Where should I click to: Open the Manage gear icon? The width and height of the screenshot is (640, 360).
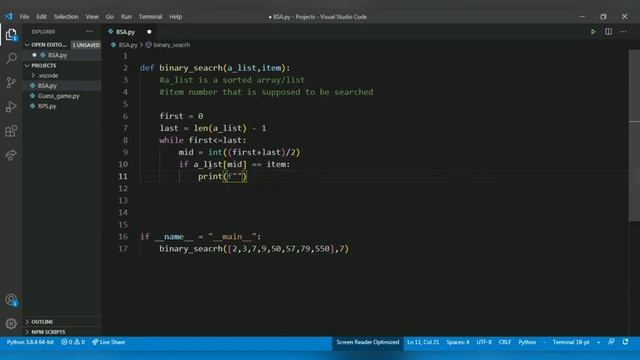pyautogui.click(x=11, y=324)
